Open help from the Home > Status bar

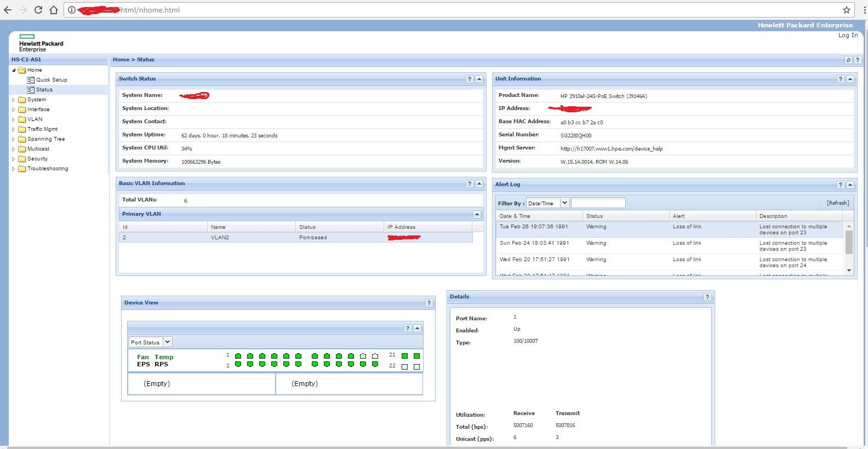point(858,60)
